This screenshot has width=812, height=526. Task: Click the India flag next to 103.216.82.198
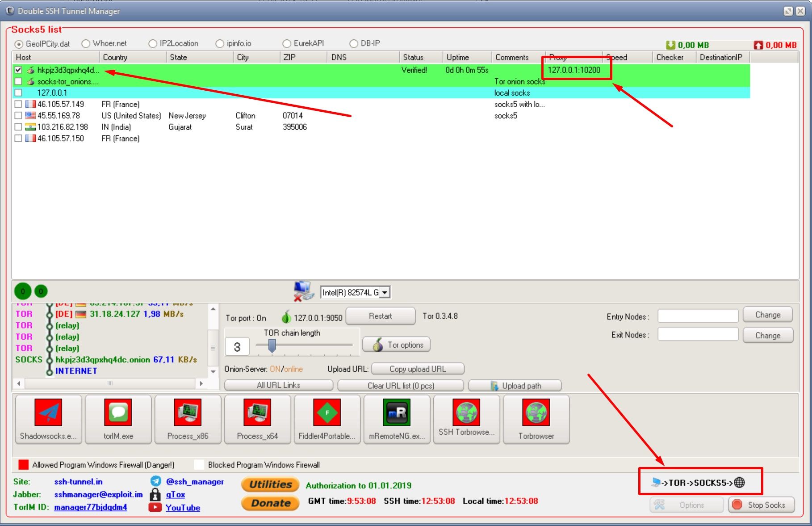(x=30, y=127)
